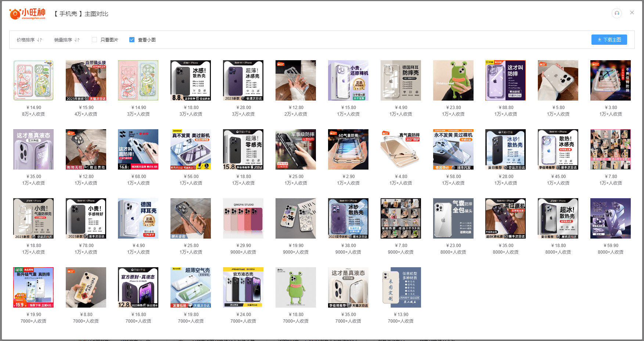Image resolution: width=644 pixels, height=341 pixels.
Task: Select the QINGPAI STUDIO pink cases thumbnail
Action: pyautogui.click(x=243, y=218)
